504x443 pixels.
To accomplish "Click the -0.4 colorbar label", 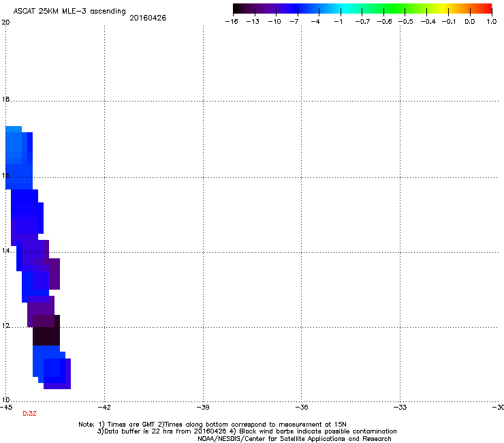I will 428,22.
